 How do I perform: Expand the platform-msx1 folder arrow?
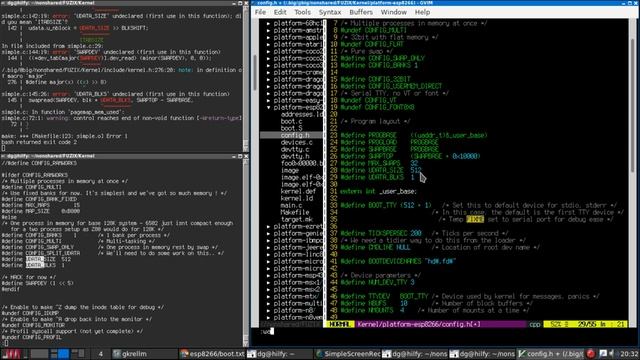pos(268,282)
